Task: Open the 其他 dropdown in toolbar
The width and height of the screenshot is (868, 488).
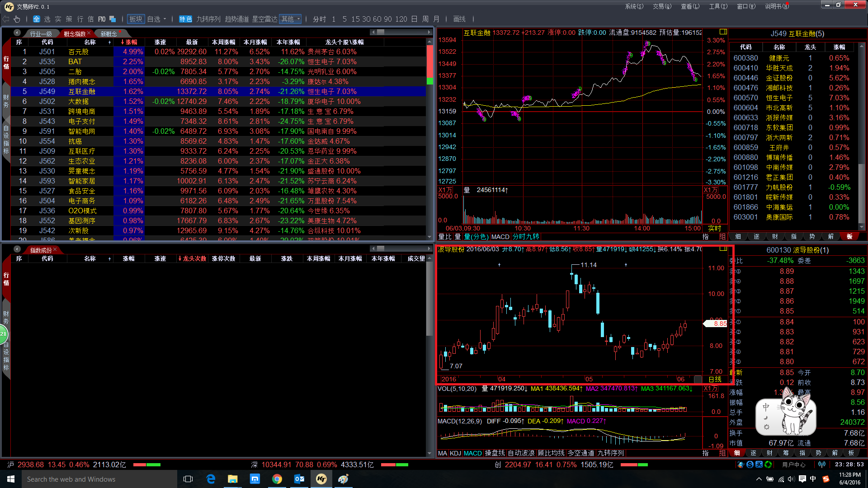Action: coord(290,19)
